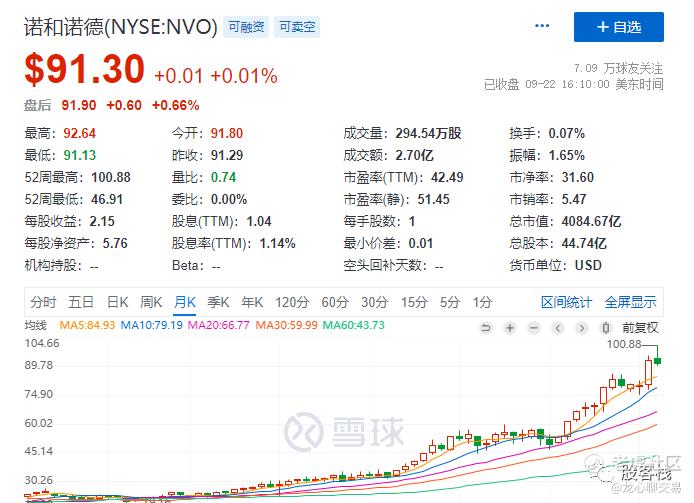
Task: Select the 月K chart tab
Action: (185, 302)
